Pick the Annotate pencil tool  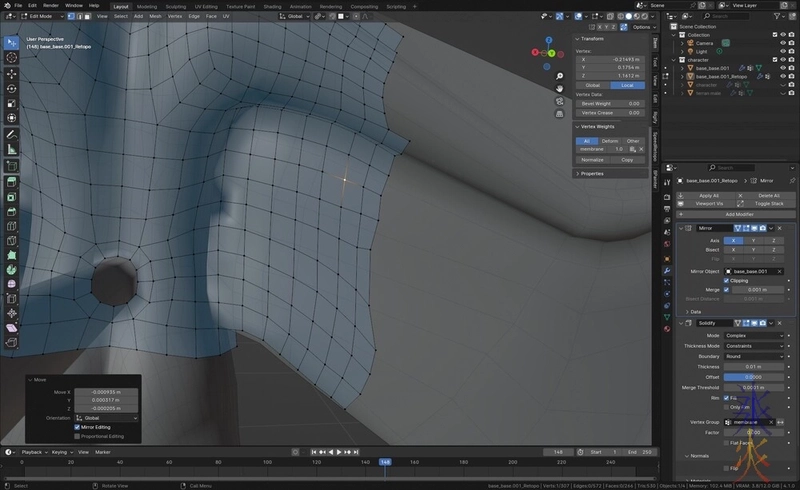pyautogui.click(x=11, y=134)
